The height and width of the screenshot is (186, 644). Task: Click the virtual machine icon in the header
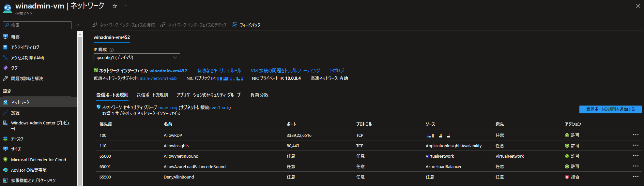(8, 8)
